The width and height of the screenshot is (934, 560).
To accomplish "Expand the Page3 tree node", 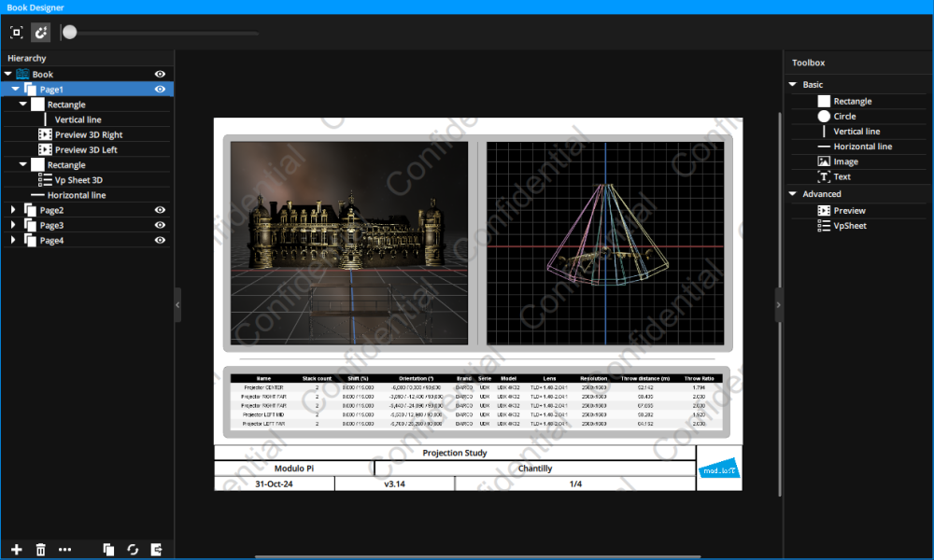I will [x=13, y=225].
